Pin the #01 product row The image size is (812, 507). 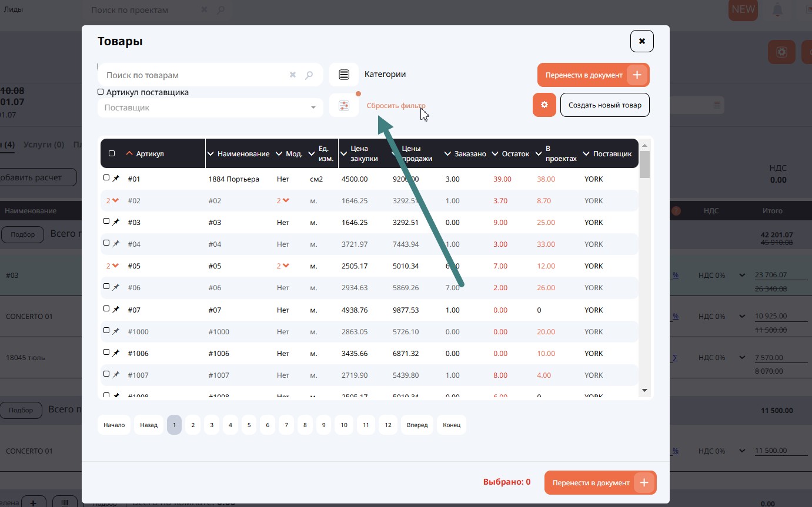[x=116, y=179]
